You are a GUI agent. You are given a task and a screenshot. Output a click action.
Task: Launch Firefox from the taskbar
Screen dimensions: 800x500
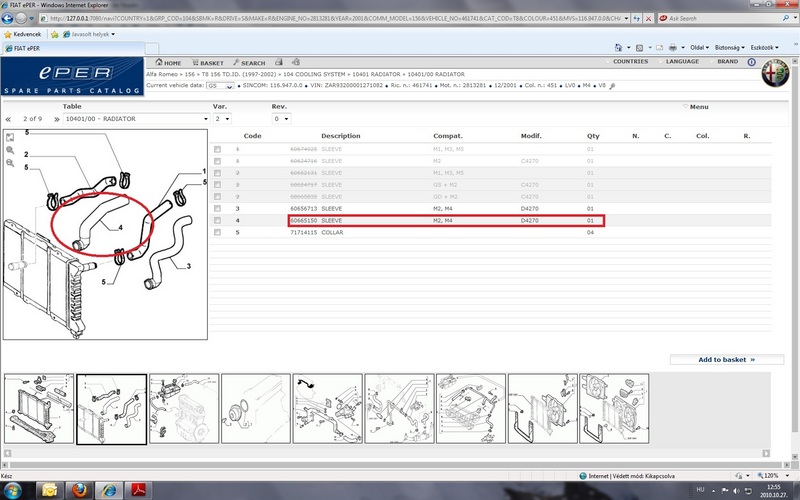click(x=79, y=491)
